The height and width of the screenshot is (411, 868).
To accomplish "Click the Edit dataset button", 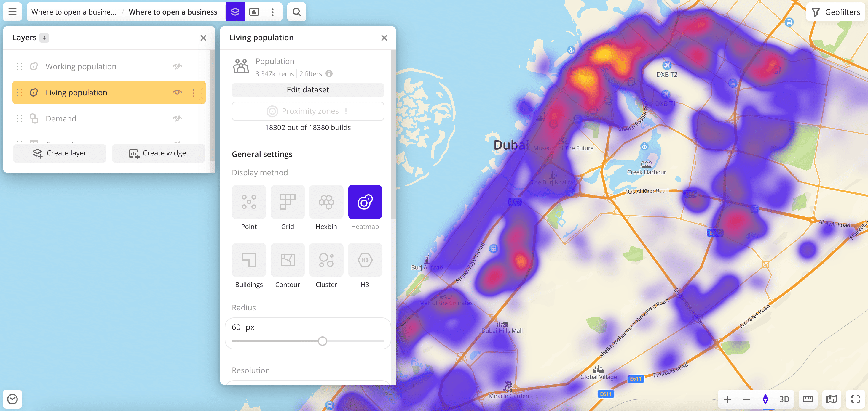I will pyautogui.click(x=307, y=89).
